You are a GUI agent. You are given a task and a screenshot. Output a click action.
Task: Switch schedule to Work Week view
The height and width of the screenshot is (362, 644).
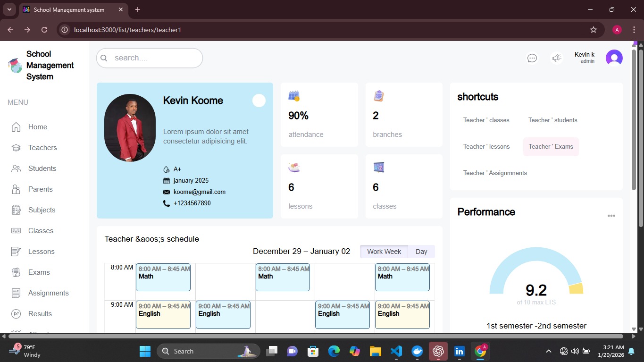coord(384,252)
